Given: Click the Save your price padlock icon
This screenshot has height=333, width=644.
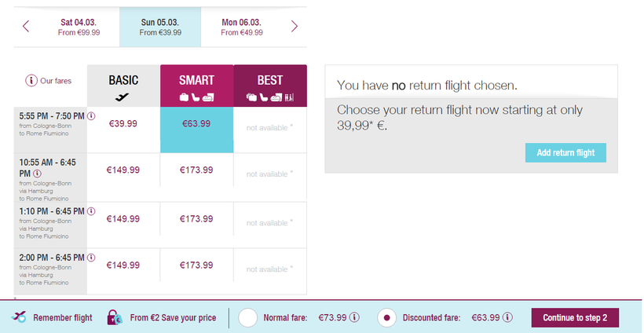Looking at the screenshot, I should 115,317.
